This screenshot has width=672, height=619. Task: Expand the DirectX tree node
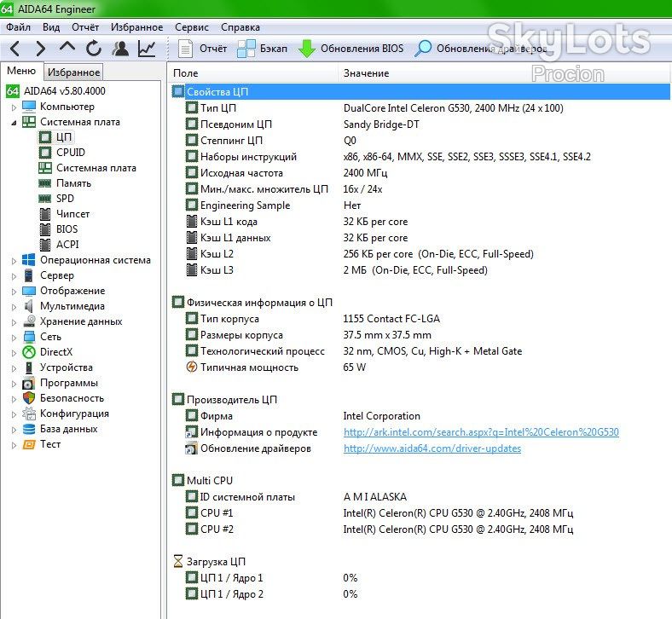coord(14,352)
